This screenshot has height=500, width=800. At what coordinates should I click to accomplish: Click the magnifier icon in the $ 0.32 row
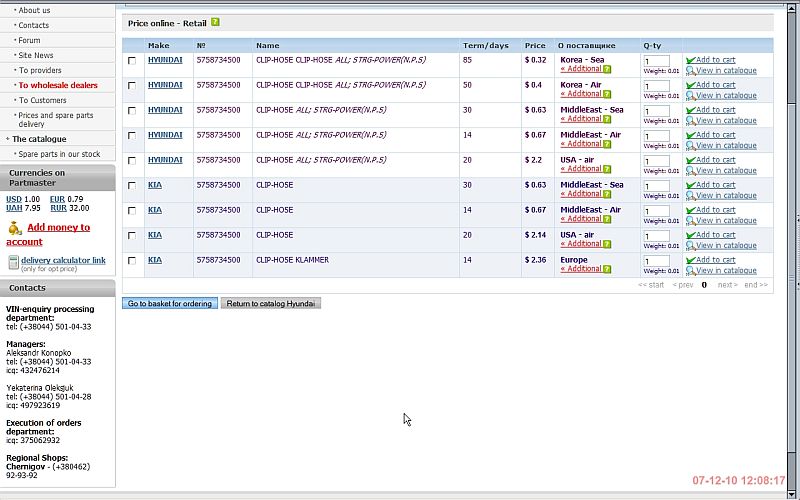[691, 70]
